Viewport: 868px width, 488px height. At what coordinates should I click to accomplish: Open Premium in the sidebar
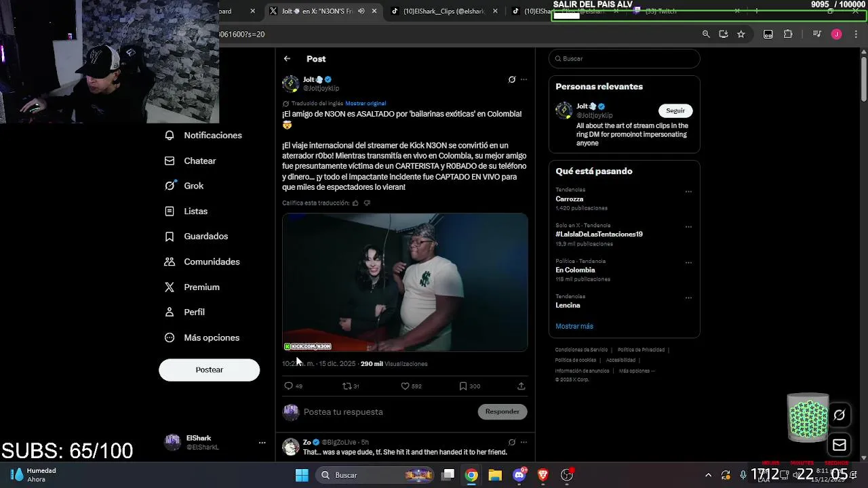192,287
